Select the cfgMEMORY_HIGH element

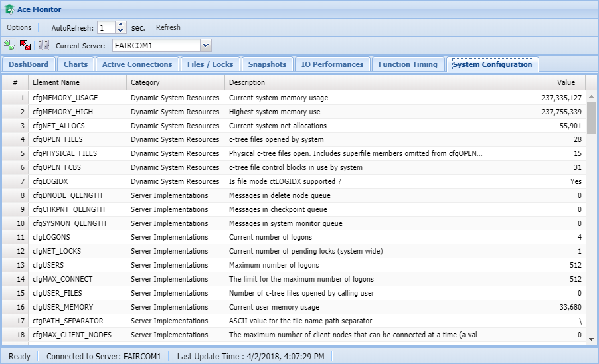pyautogui.click(x=62, y=112)
